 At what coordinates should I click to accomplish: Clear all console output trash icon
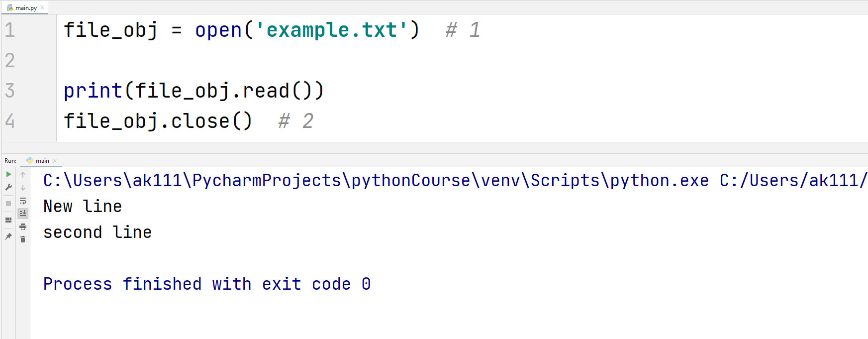tap(23, 239)
